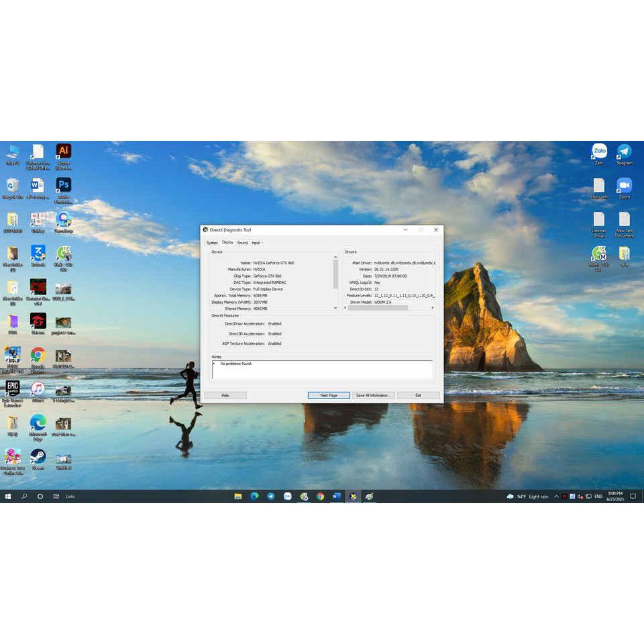Screen dimensions: 644x644
Task: Open the Help dialog in dxdiag
Action: [225, 395]
